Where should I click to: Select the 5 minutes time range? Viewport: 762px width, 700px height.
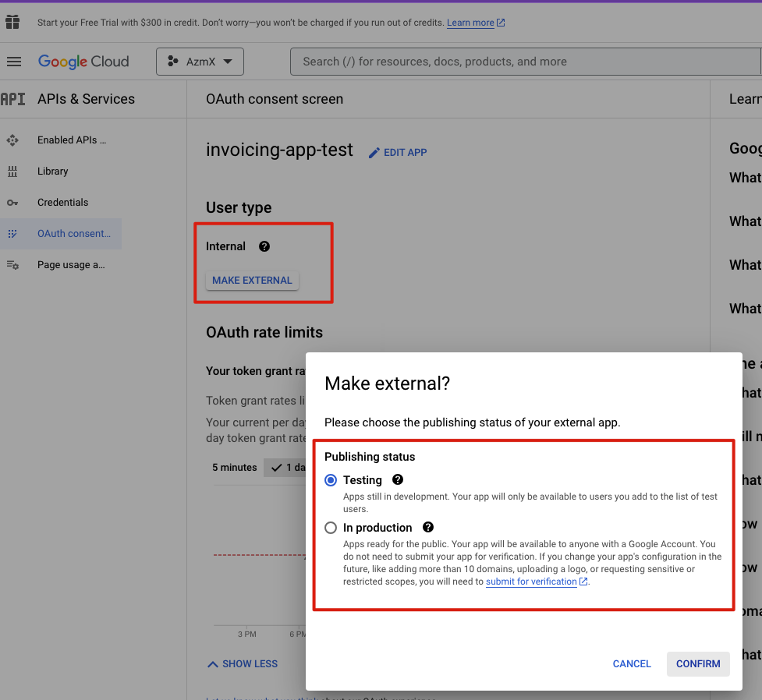pos(234,468)
